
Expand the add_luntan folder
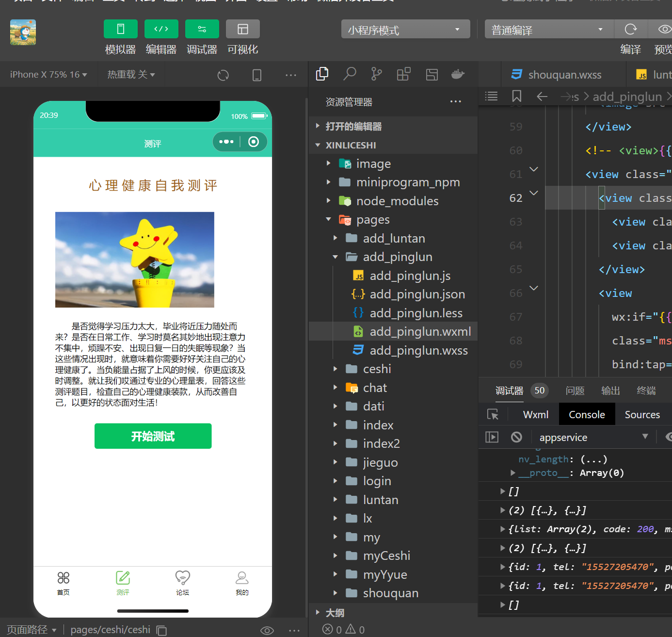393,238
